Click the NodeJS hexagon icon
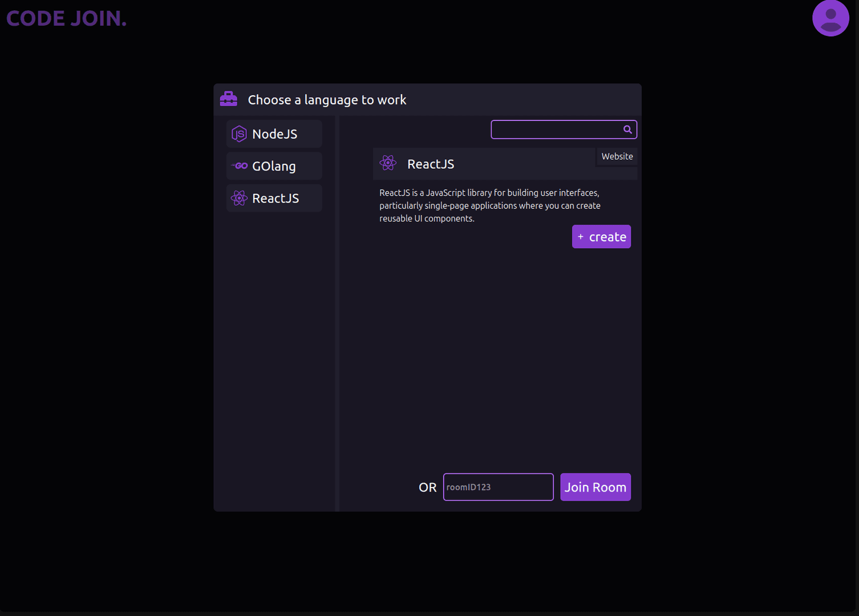 point(239,134)
